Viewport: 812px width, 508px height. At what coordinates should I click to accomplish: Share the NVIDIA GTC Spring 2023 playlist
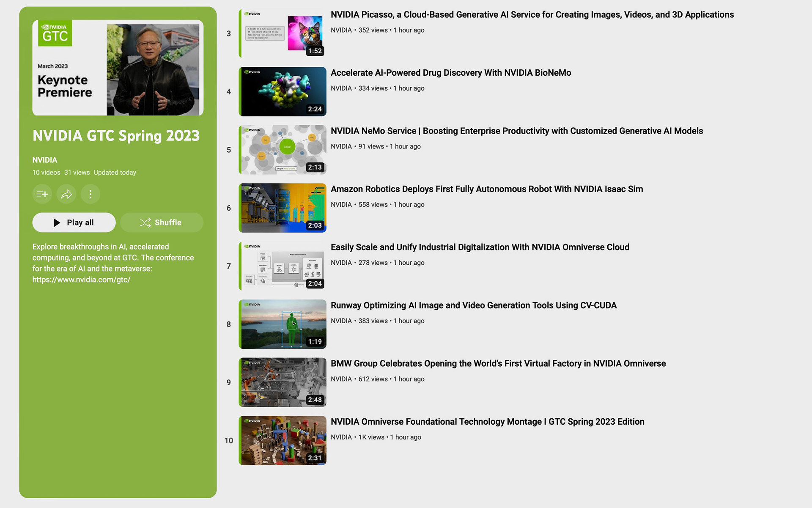point(66,194)
